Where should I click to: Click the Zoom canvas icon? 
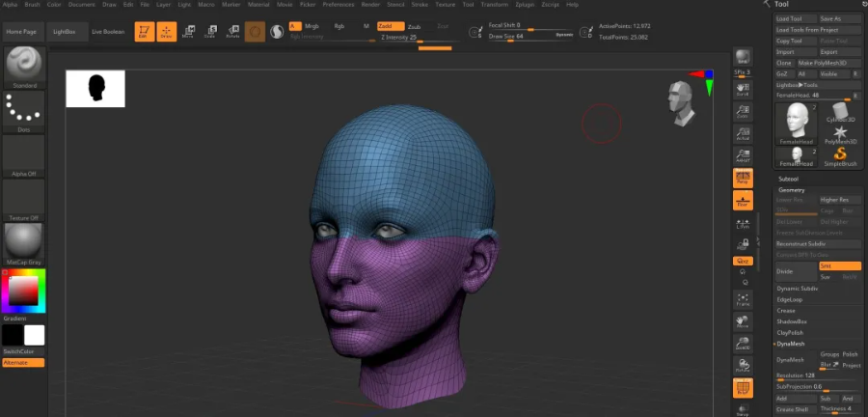[x=743, y=111]
